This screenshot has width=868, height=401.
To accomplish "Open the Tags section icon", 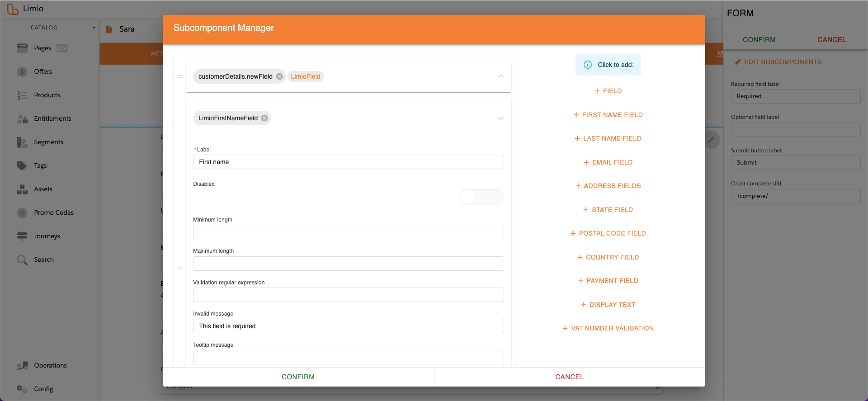I will (x=22, y=165).
